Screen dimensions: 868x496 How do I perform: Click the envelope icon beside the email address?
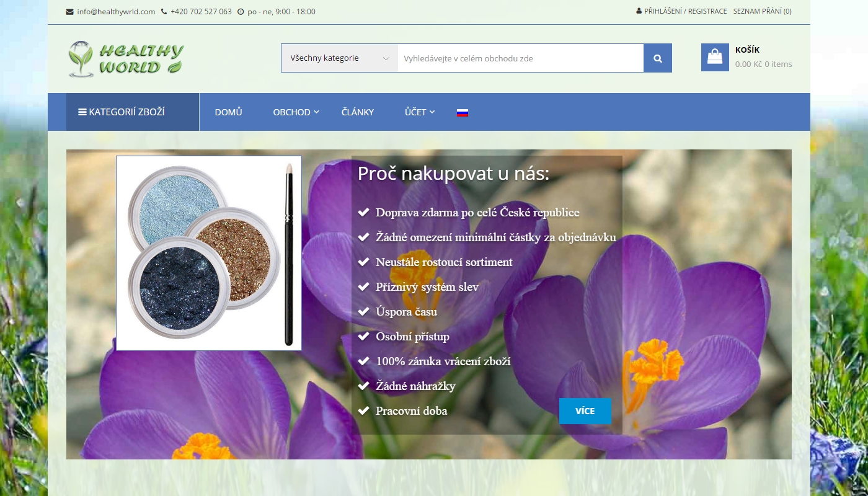[69, 11]
